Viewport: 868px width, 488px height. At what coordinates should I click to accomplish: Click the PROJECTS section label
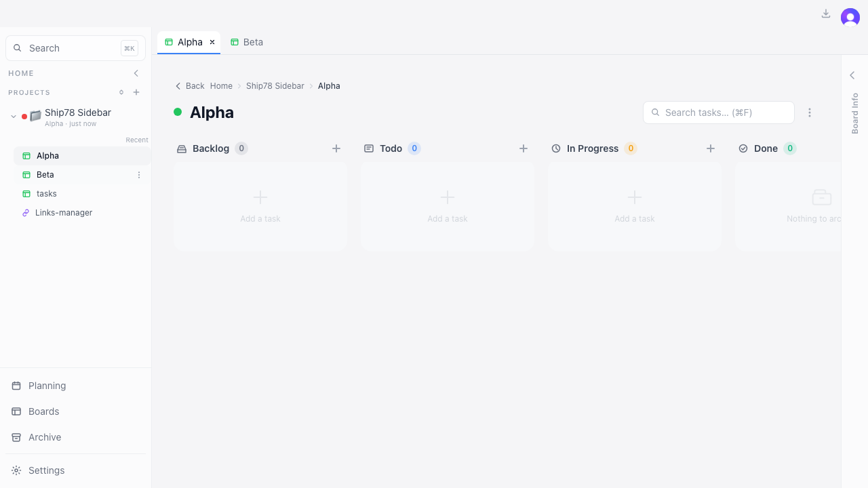pos(29,92)
